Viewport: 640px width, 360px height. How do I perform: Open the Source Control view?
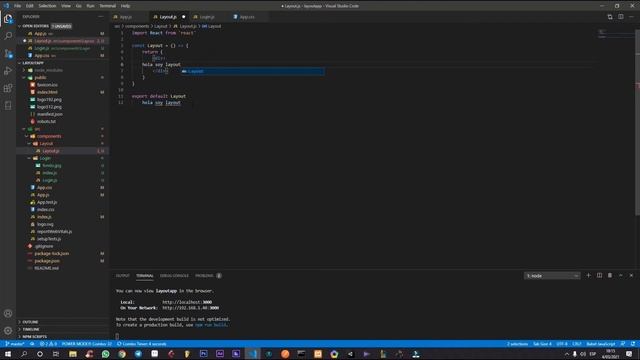[8, 53]
